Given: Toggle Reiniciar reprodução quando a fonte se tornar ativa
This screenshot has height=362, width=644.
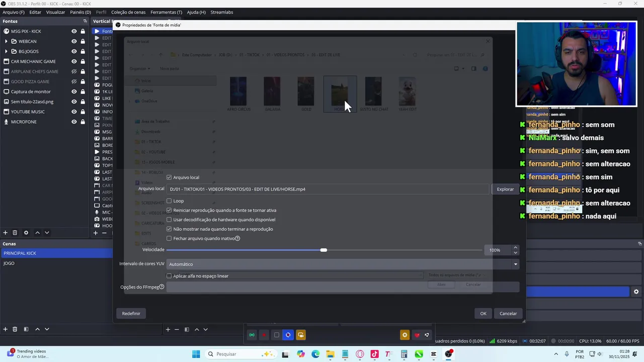Looking at the screenshot, I should pyautogui.click(x=169, y=210).
